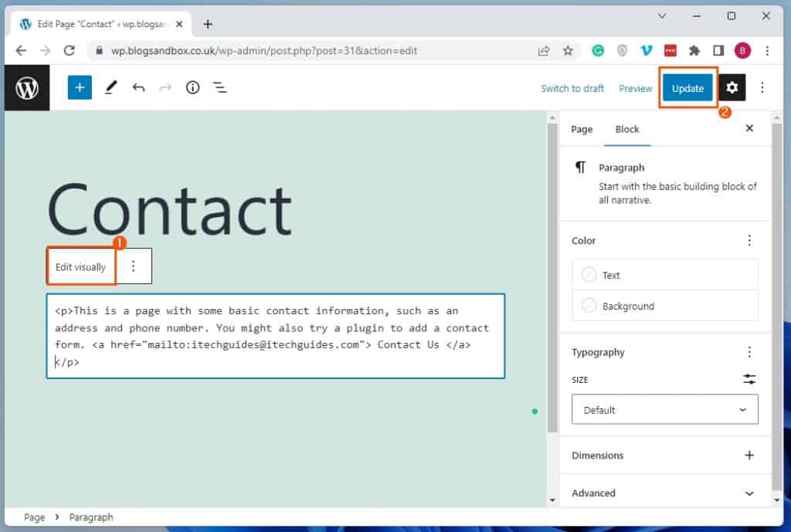Open block options beside Edit visually
The height and width of the screenshot is (532, 791).
pyautogui.click(x=133, y=266)
